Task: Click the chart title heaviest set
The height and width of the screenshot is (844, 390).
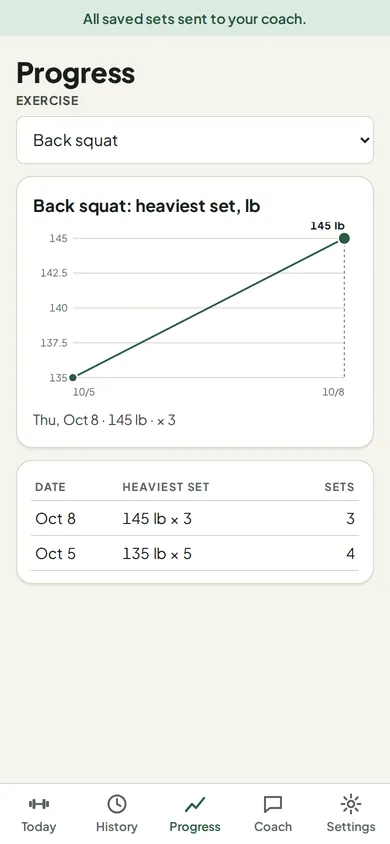Action: coord(147,206)
